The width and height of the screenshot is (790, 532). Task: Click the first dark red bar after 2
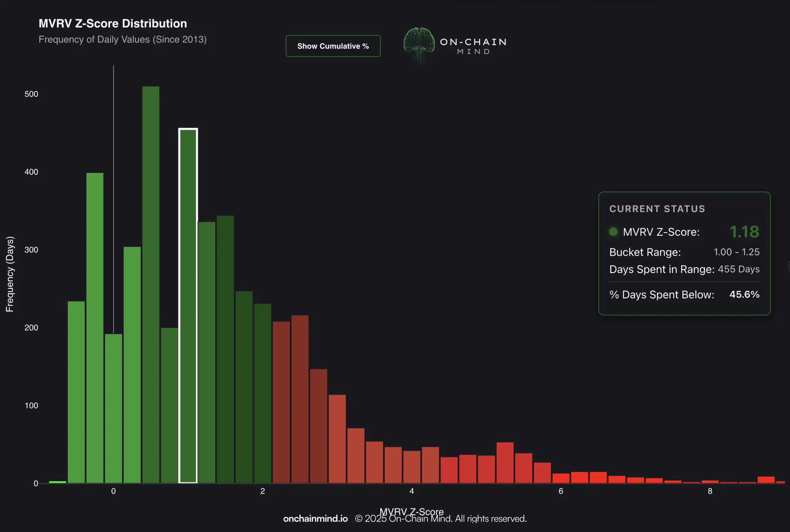pos(281,402)
